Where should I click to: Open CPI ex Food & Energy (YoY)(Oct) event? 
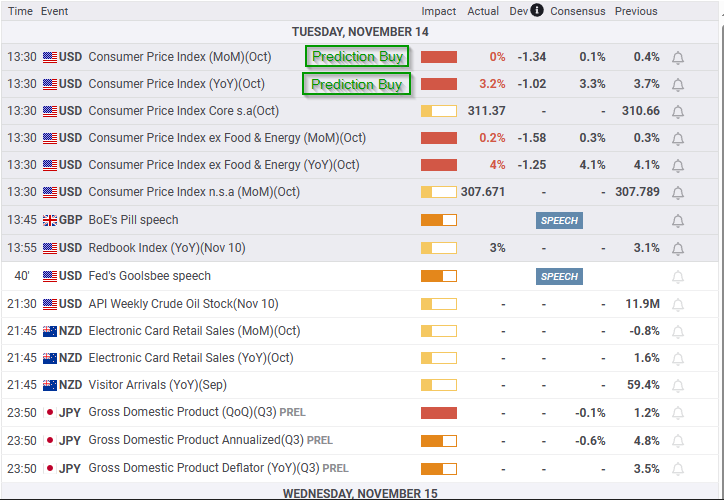(224, 165)
